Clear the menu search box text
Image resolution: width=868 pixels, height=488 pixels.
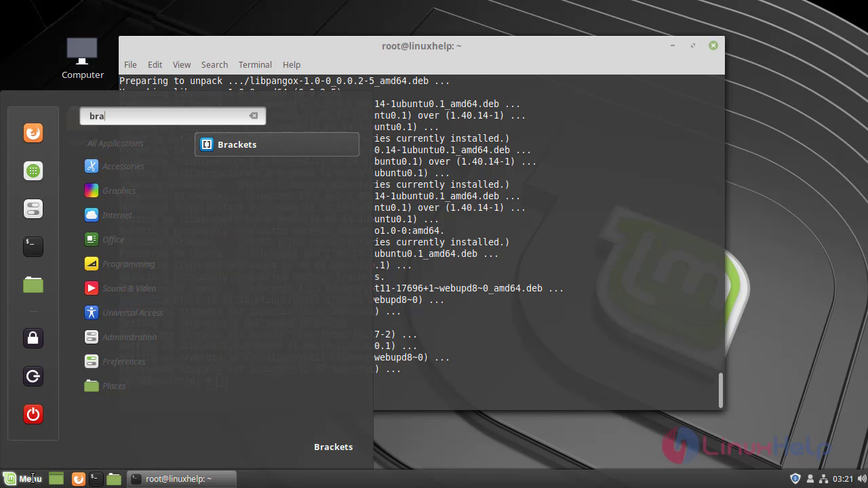click(254, 116)
